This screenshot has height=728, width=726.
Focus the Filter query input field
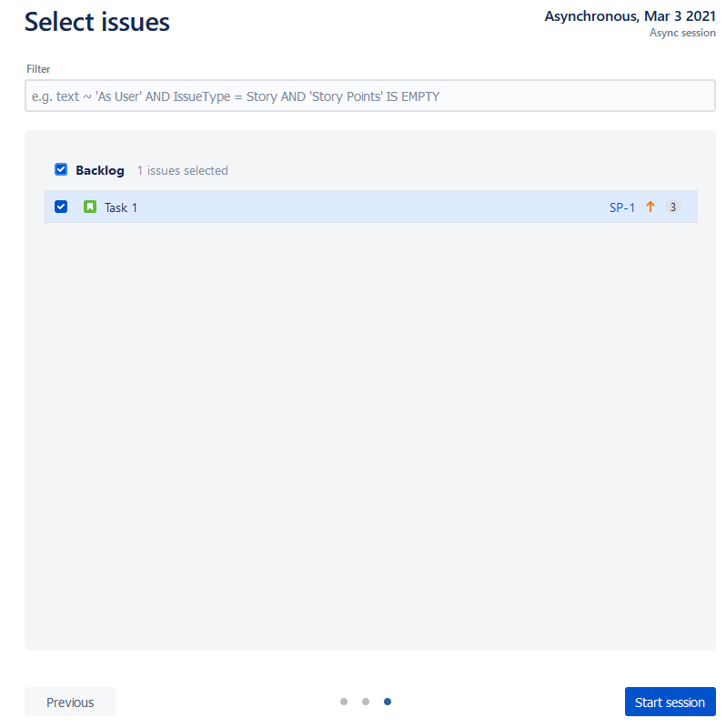point(369,96)
